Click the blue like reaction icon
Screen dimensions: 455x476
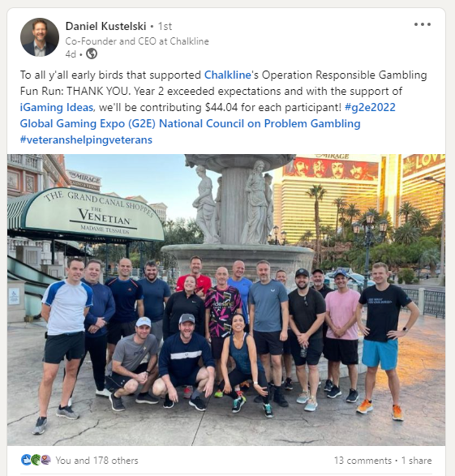tap(26, 460)
